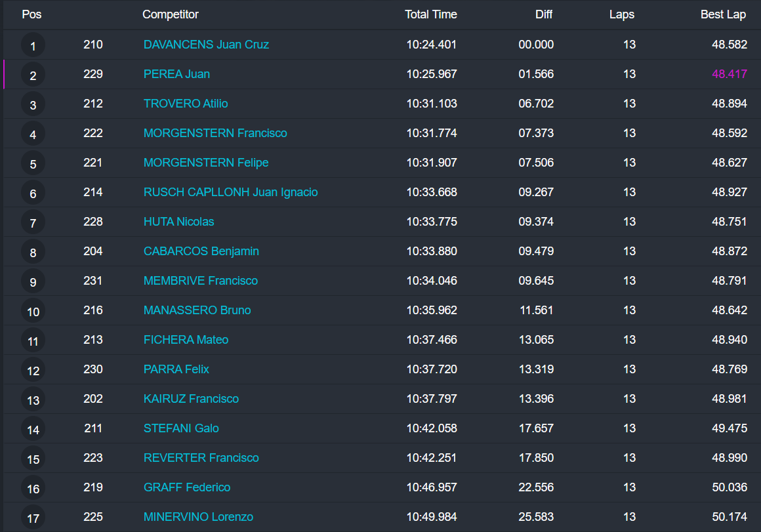
Task: Click PEREA Juan competitor link
Action: coord(176,74)
